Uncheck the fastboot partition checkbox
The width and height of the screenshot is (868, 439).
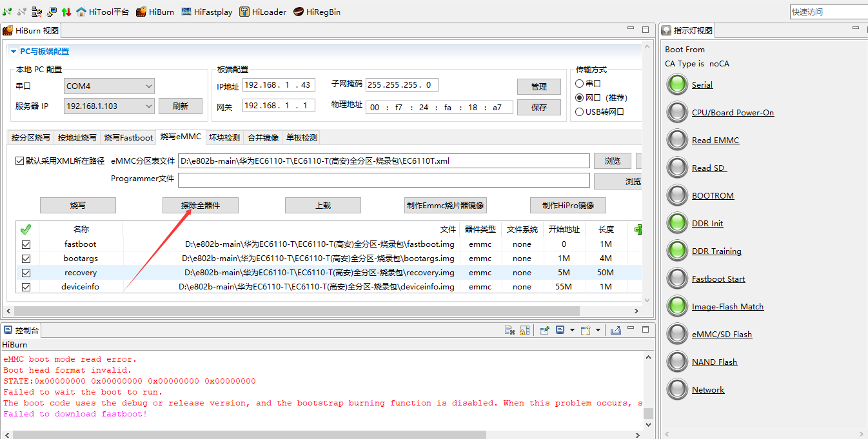[26, 244]
